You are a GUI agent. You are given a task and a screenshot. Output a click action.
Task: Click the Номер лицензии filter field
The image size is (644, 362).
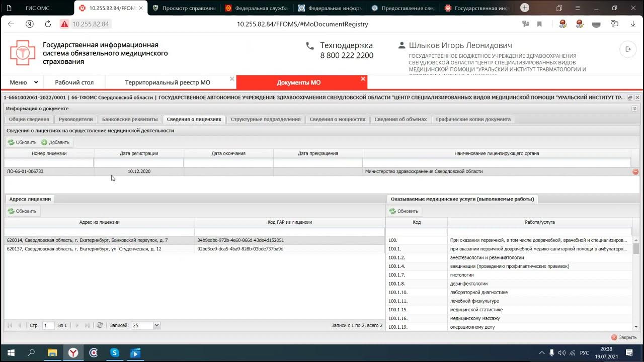pyautogui.click(x=49, y=162)
